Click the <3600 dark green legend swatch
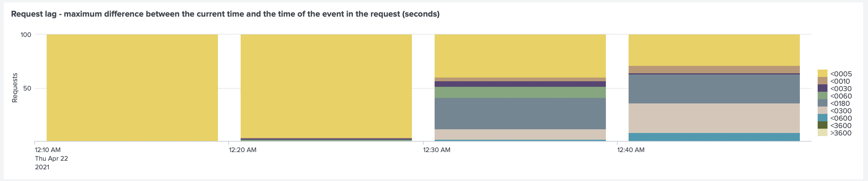Screen dimensions: 868x181 pos(822,125)
